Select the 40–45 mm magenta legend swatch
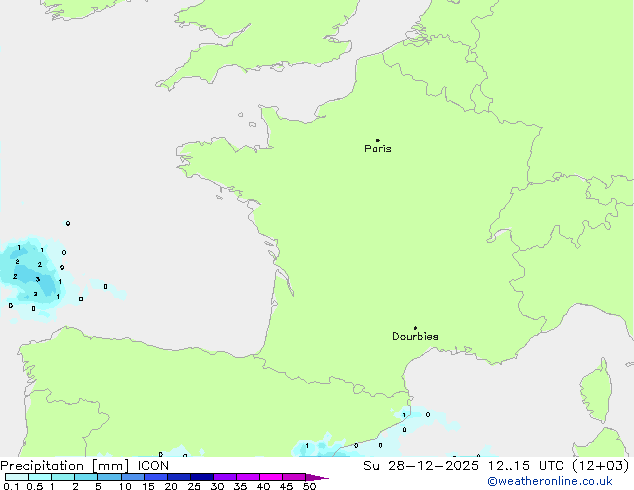Viewport: 634px width, 490px height. coord(271,477)
